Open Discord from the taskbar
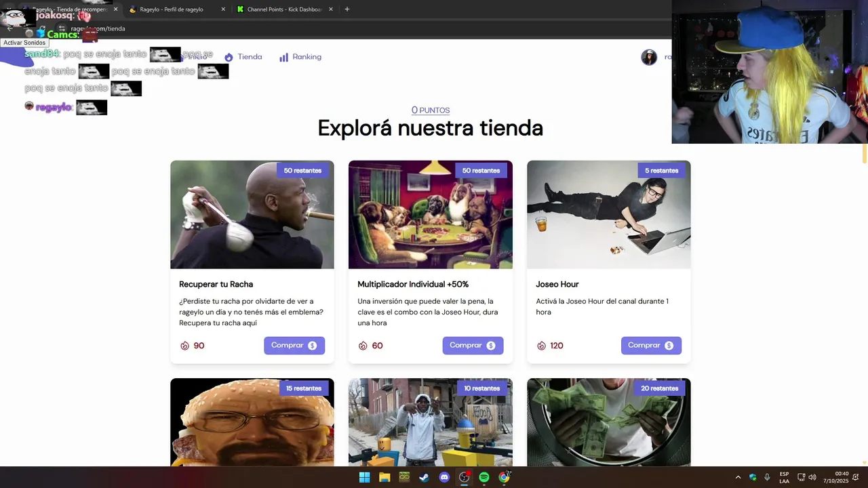Viewport: 868px width, 488px height. pyautogui.click(x=444, y=477)
